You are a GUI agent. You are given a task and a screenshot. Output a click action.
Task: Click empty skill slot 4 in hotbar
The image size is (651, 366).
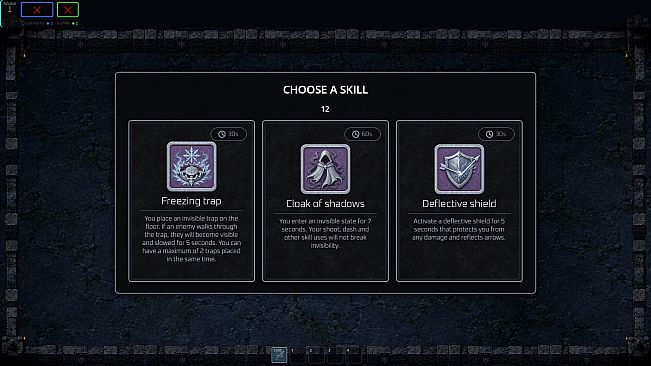(x=353, y=356)
